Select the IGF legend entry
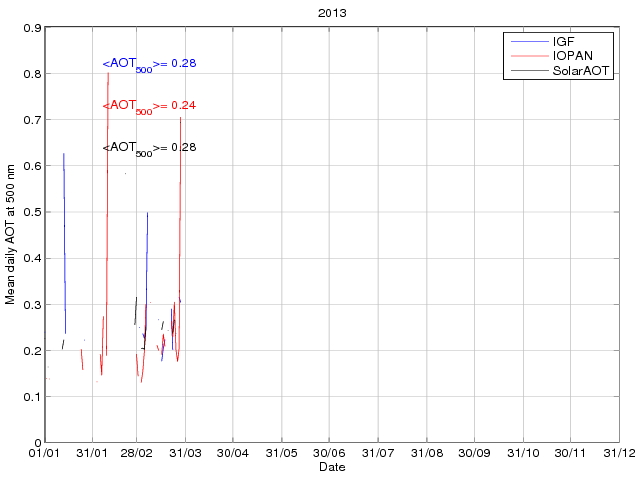640x480 pixels. (x=564, y=42)
